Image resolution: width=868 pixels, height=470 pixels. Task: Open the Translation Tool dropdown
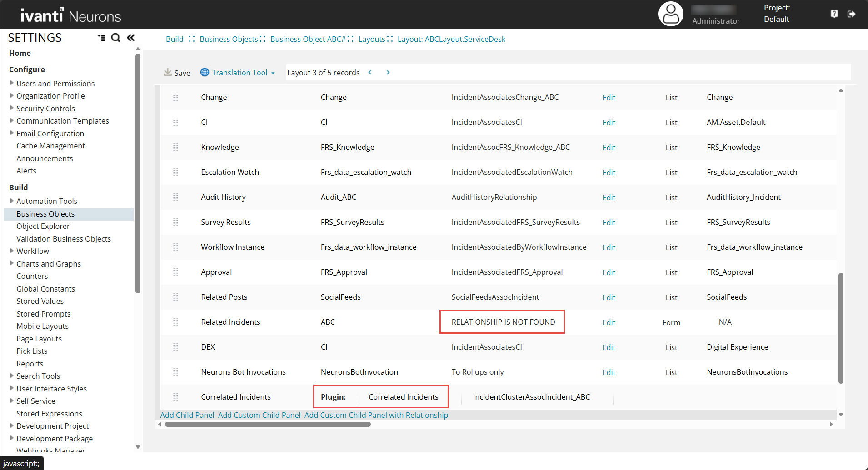pyautogui.click(x=238, y=73)
